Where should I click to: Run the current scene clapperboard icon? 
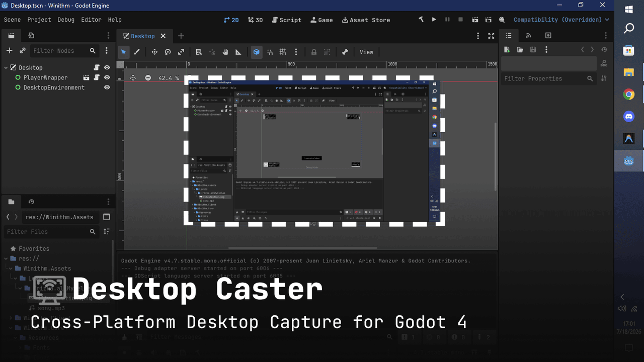coord(475,20)
